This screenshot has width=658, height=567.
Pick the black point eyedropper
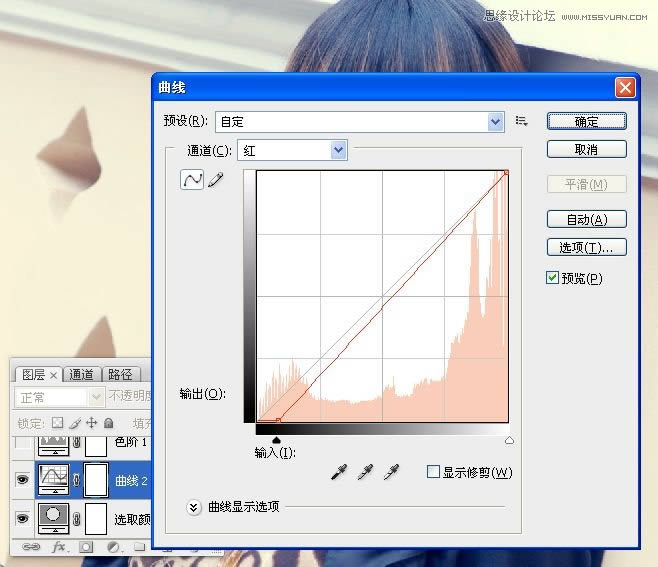(x=342, y=472)
